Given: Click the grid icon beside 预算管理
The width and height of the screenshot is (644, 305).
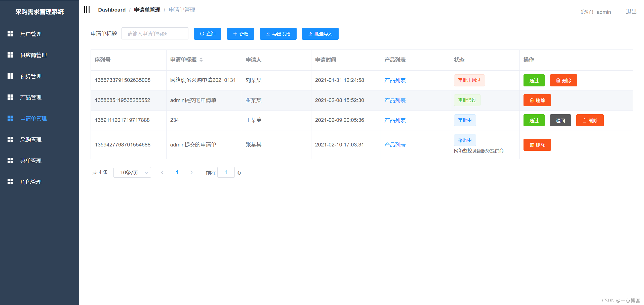Looking at the screenshot, I should coord(10,76).
